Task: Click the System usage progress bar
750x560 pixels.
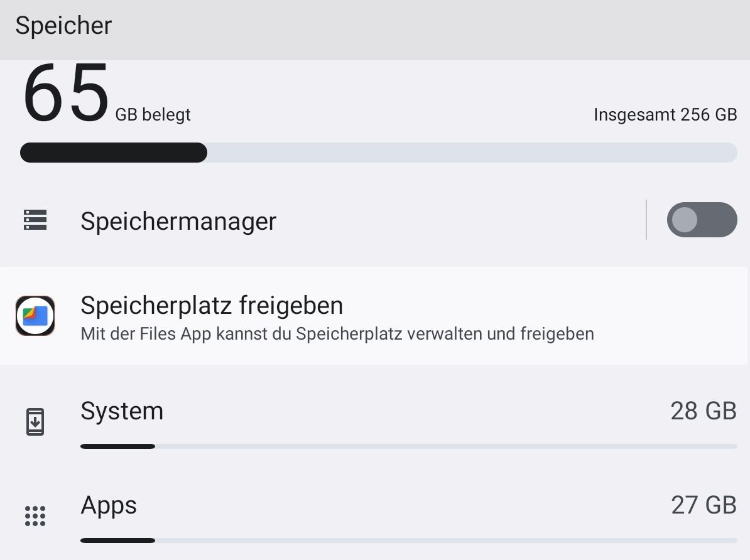Action: pos(408,446)
